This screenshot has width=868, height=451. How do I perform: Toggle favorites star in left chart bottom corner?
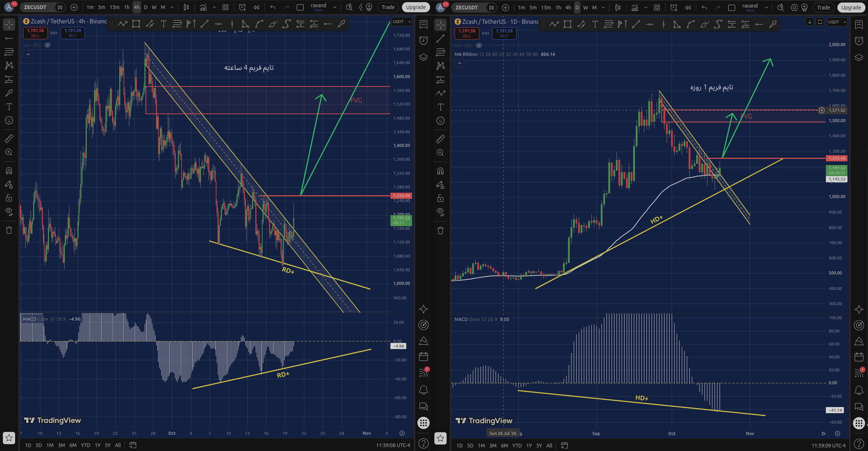[x=9, y=438]
